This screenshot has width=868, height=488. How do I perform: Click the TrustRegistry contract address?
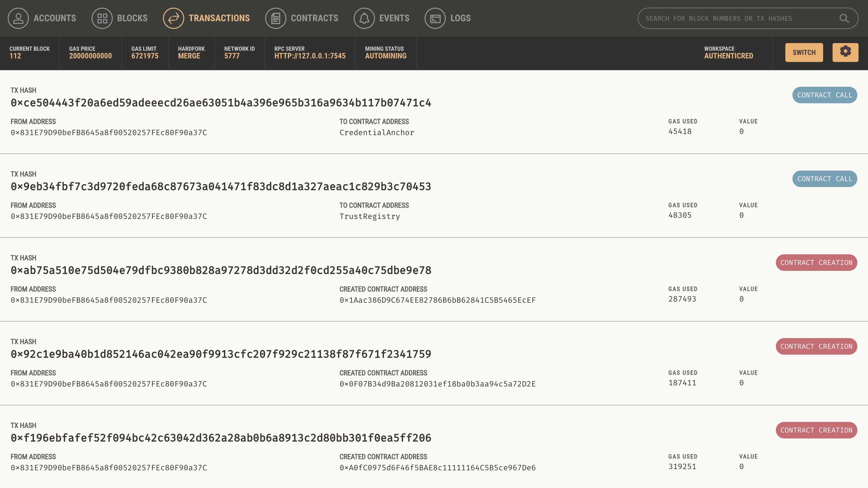[369, 217]
